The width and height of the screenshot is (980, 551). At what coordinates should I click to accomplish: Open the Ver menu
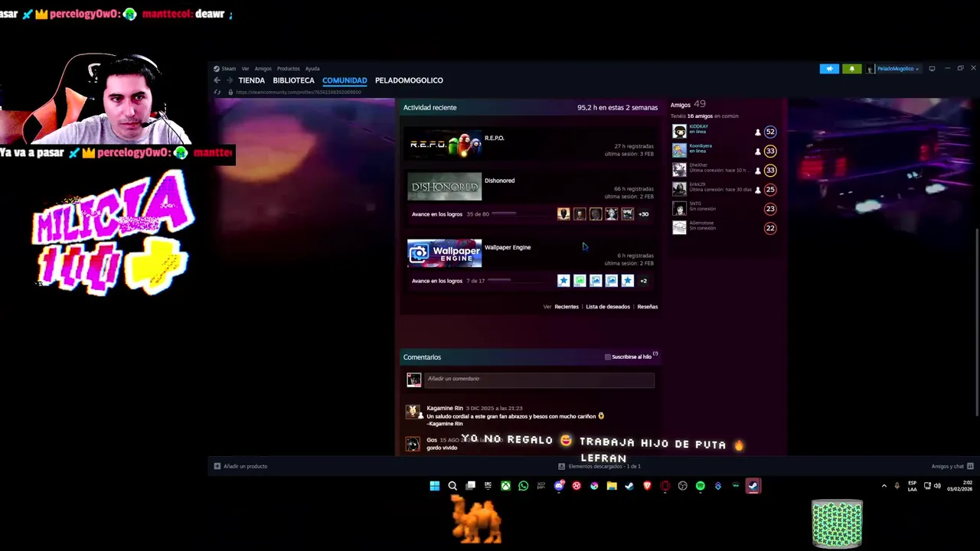click(245, 69)
